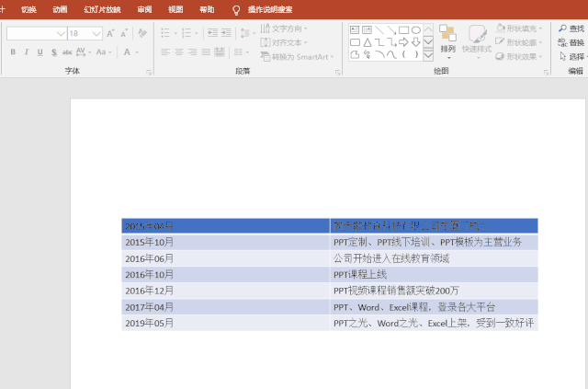Open 形状轮廓 shape outline options

[x=519, y=42]
